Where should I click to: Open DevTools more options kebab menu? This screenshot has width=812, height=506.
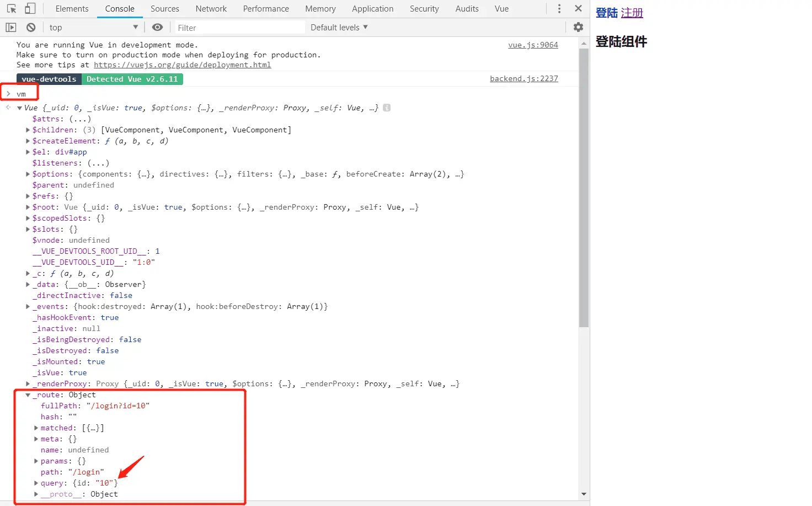[559, 9]
